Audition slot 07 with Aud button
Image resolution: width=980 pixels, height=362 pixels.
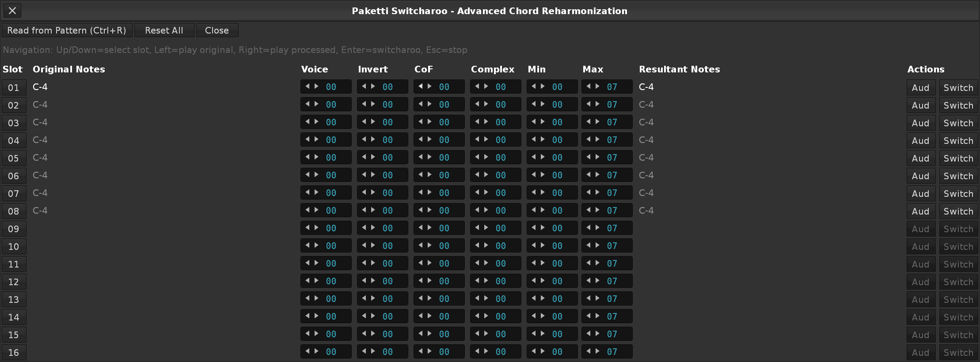[921, 193]
